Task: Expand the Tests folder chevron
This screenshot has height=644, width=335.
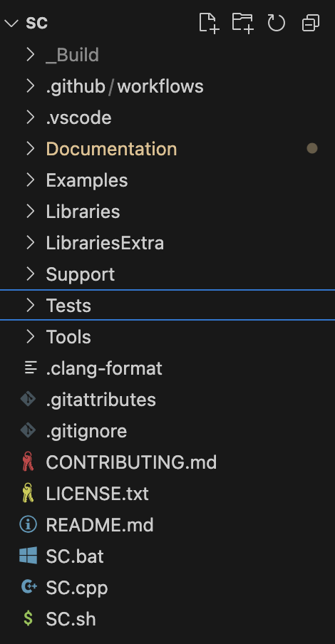Action: 30,305
